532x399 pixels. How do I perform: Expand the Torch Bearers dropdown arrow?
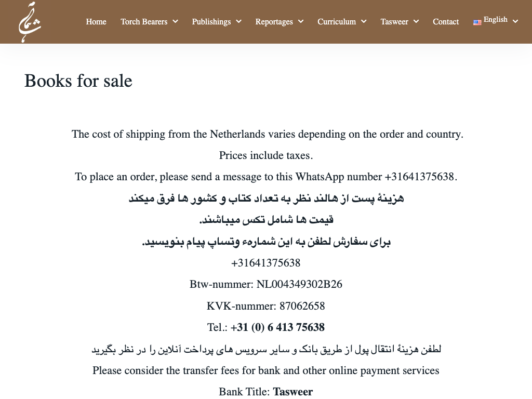click(175, 21)
